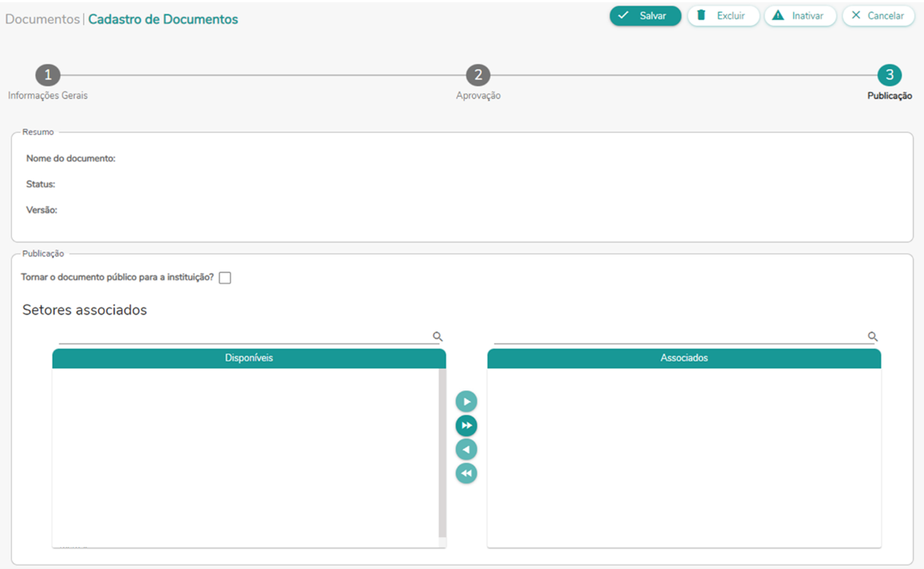The height and width of the screenshot is (569, 924).
Task: Click the Versão label in Resumo
Action: [42, 211]
